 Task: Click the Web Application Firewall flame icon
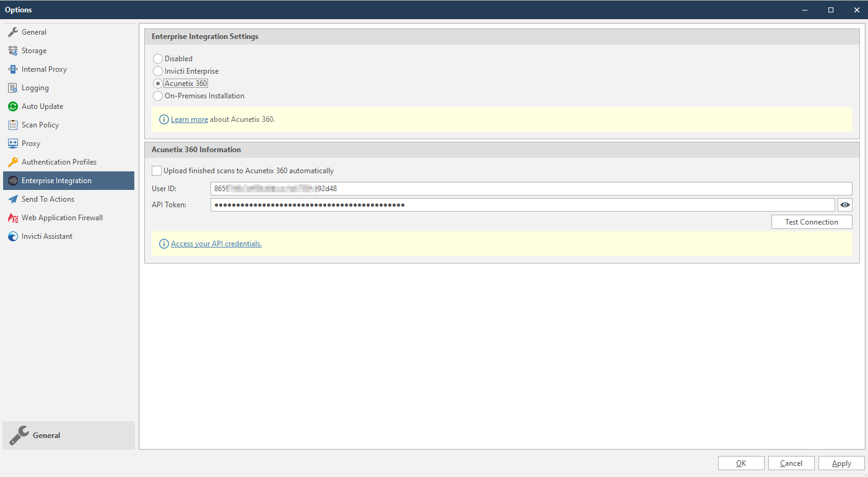(12, 218)
